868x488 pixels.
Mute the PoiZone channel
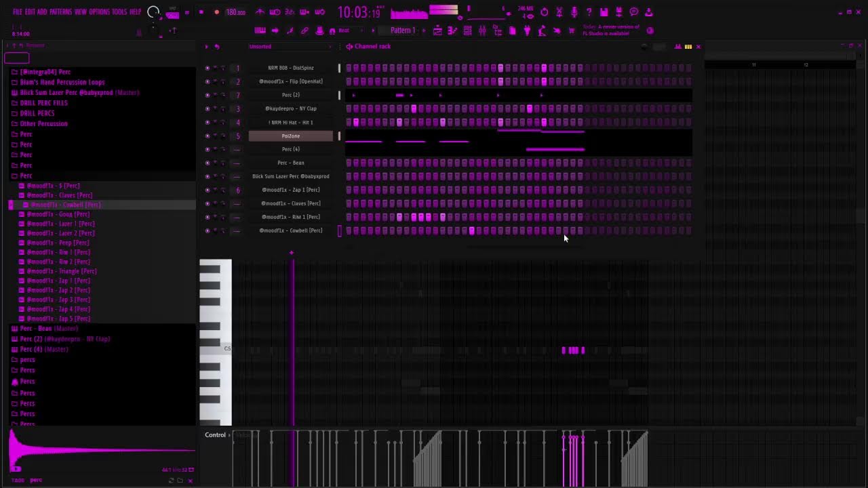[208, 136]
